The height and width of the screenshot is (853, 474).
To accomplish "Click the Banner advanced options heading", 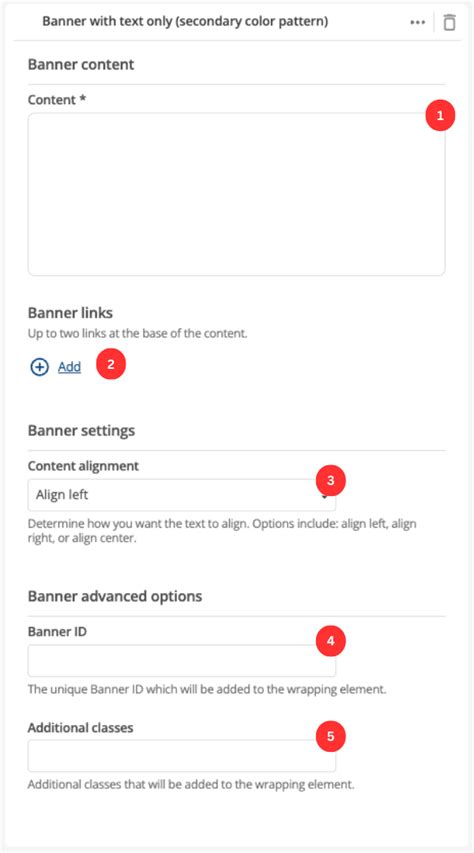I will click(115, 596).
